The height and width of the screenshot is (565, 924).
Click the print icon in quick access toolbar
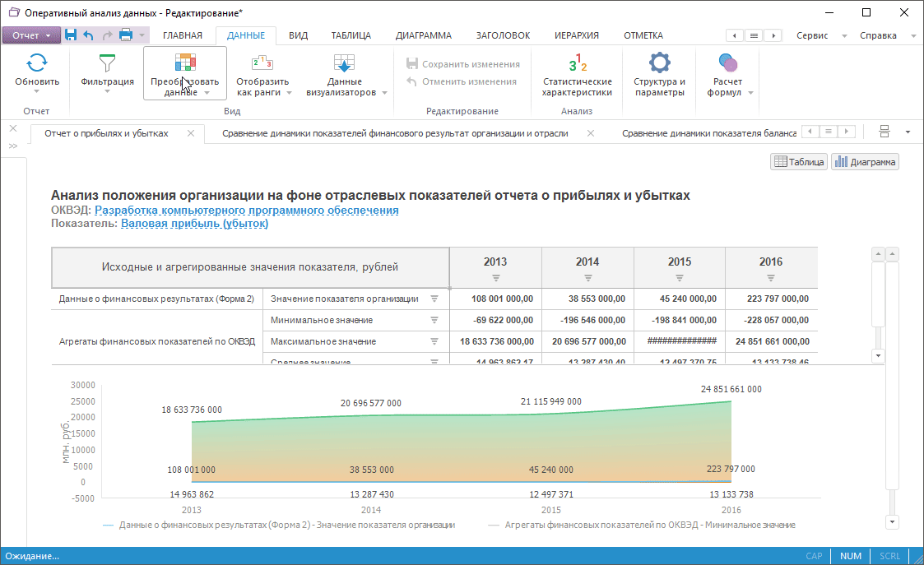point(126,35)
